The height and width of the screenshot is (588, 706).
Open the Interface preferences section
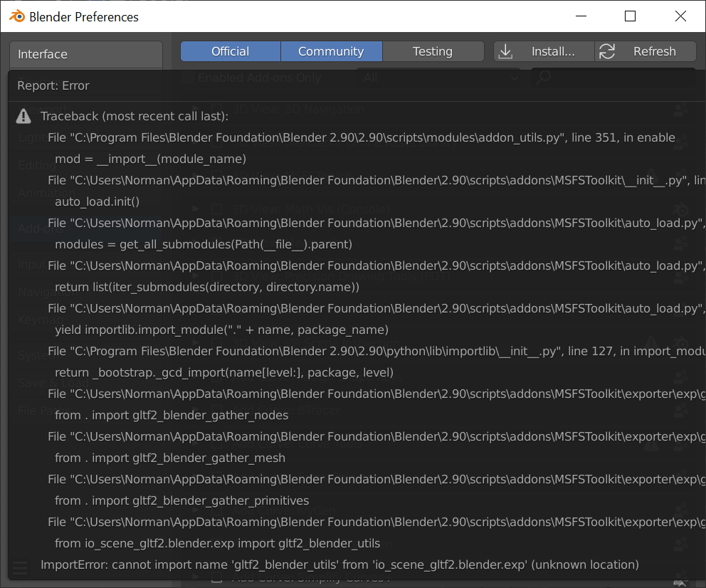click(86, 55)
